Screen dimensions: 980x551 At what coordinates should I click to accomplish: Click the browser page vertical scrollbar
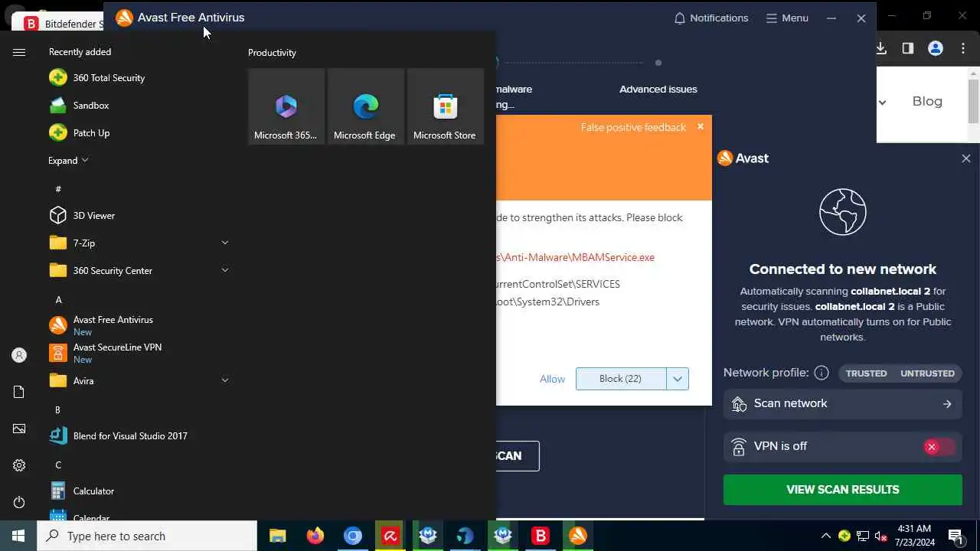(974, 100)
